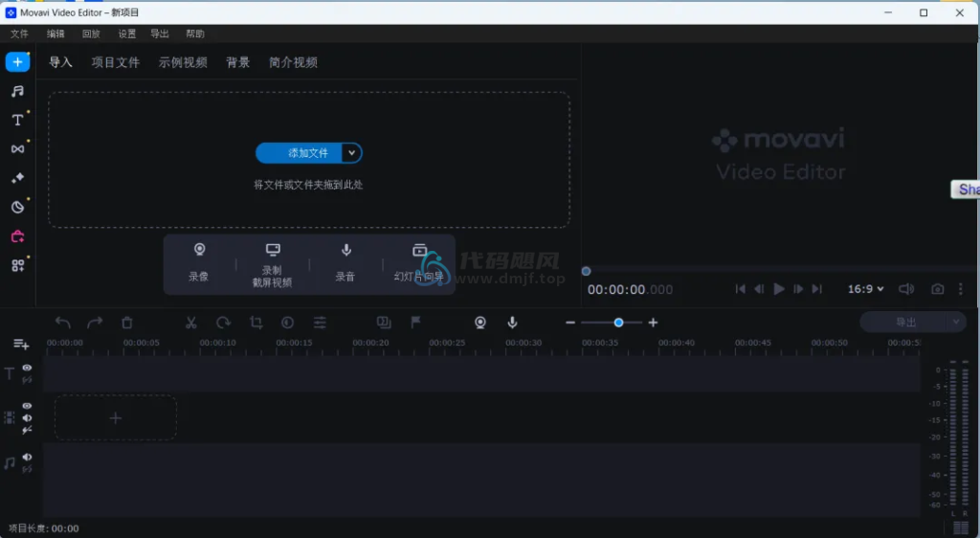980x538 pixels.
Task: Switch to the 示例视频 tab
Action: point(183,62)
